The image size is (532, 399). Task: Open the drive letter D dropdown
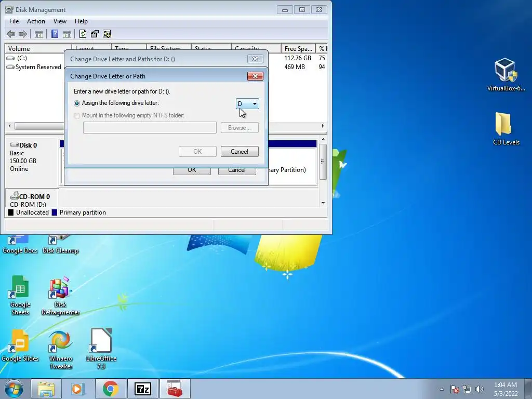(x=247, y=104)
